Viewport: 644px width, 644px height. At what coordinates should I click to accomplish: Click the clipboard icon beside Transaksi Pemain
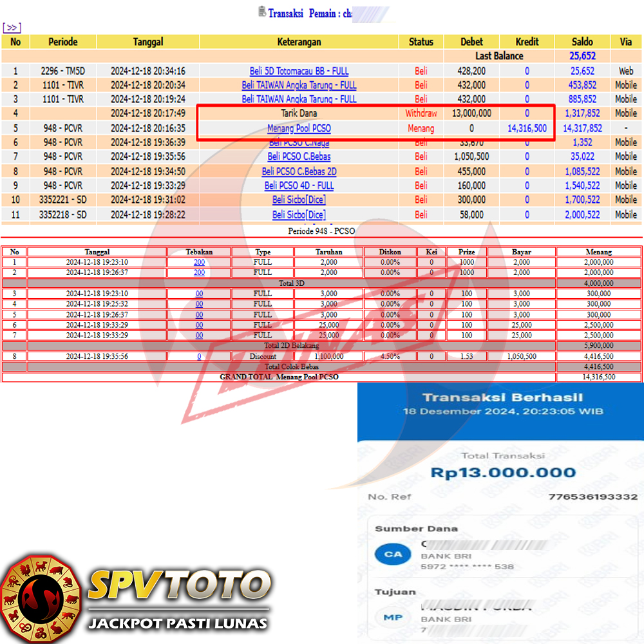261,12
